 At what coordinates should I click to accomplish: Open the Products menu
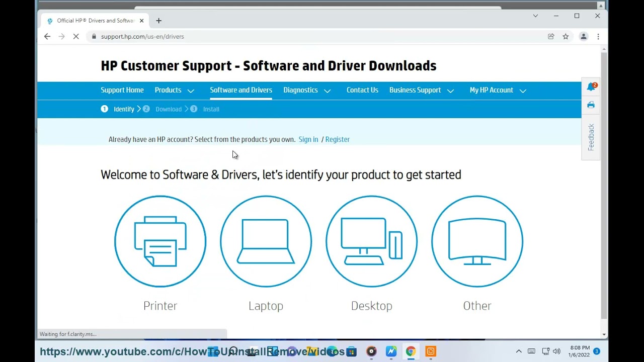click(168, 90)
